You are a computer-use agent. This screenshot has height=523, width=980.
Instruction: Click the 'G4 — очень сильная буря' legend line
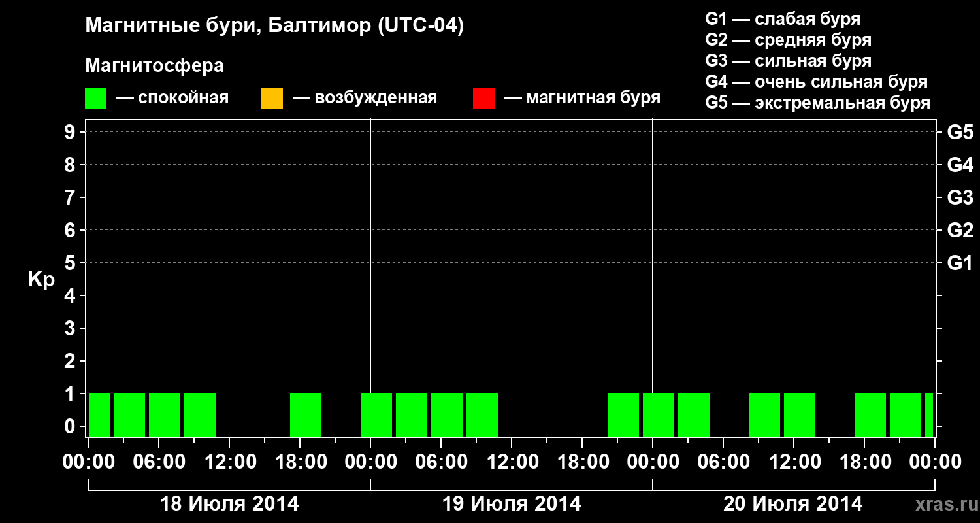(x=817, y=82)
